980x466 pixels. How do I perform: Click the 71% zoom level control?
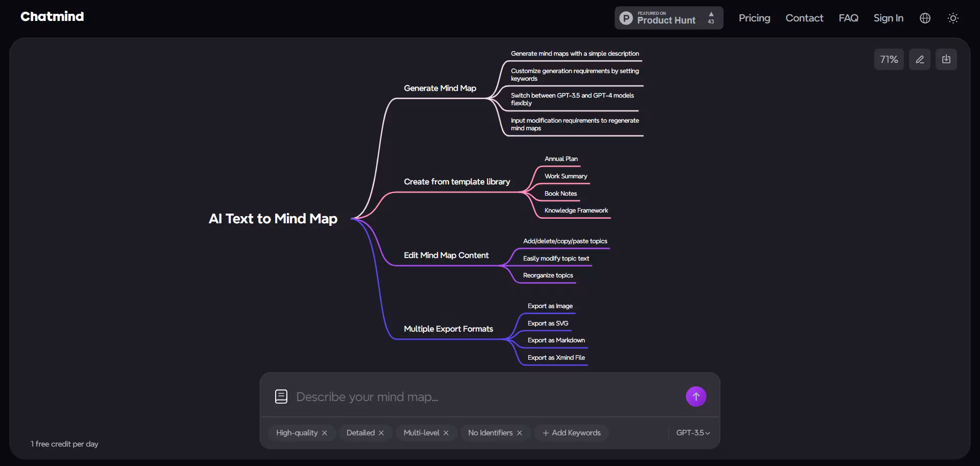coord(889,60)
